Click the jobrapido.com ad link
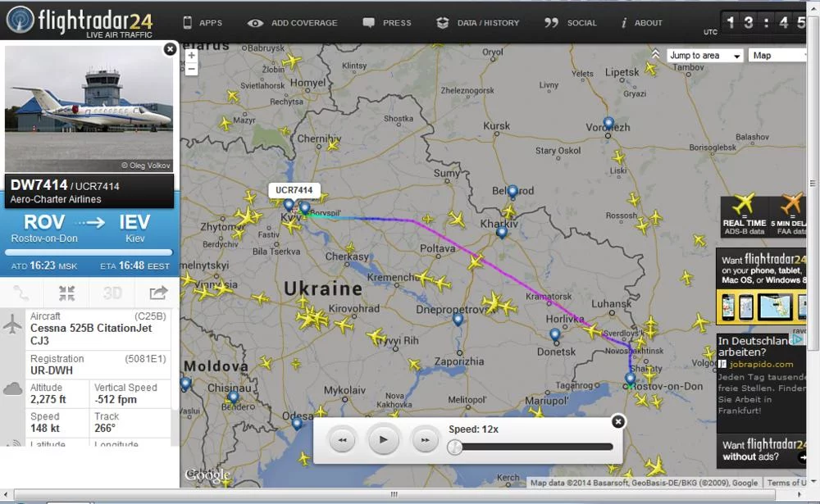Image resolution: width=820 pixels, height=504 pixels. tap(761, 365)
